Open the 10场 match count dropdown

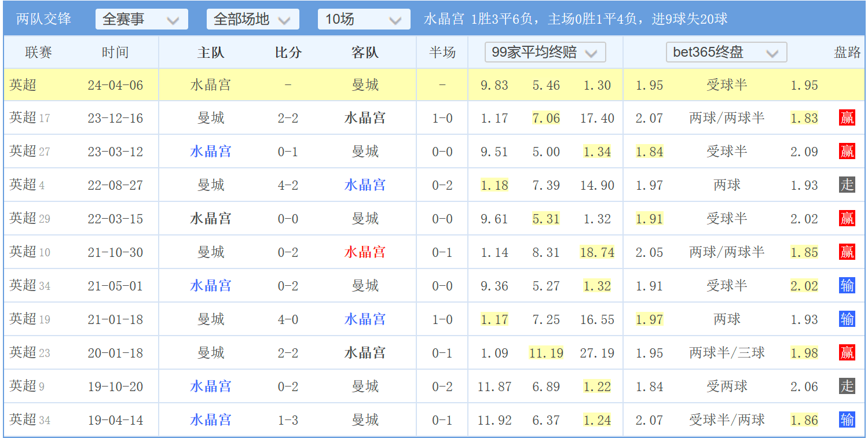pos(364,20)
